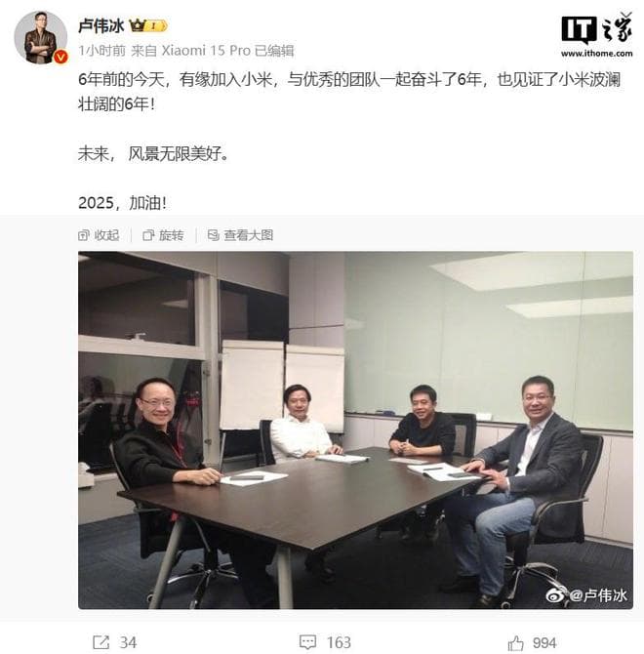Click the crown membership level badge
The width and height of the screenshot is (644, 654).
coord(148,25)
